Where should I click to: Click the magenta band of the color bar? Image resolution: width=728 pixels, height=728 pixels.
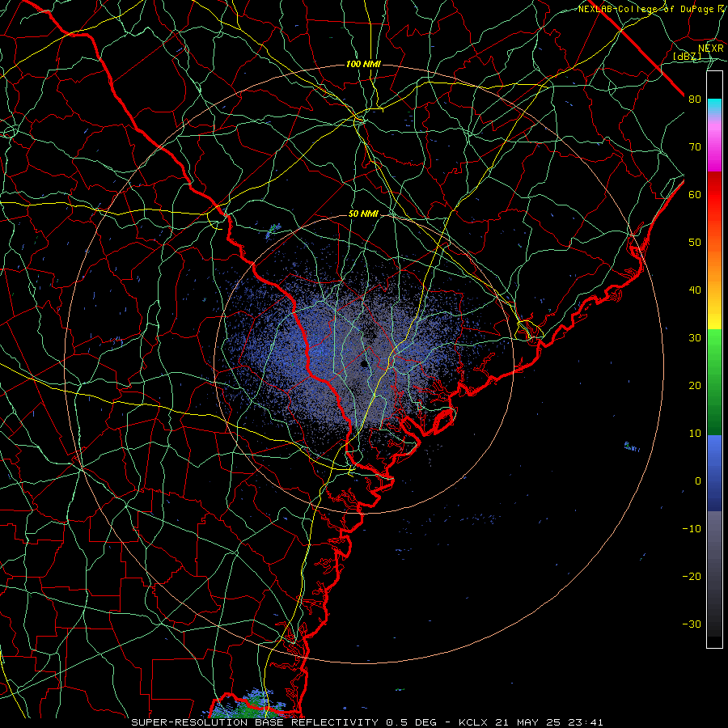[714, 149]
